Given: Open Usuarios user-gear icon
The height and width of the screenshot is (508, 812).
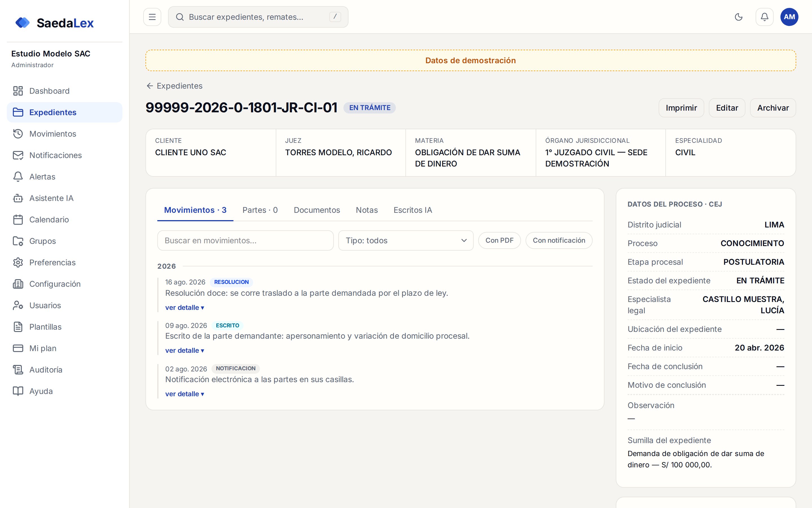Looking at the screenshot, I should pyautogui.click(x=18, y=305).
